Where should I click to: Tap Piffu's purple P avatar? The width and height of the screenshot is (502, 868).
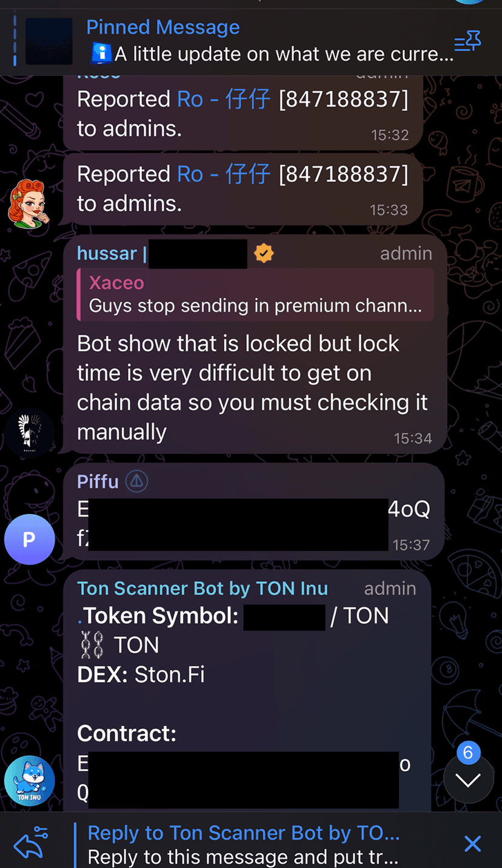pos(29,539)
